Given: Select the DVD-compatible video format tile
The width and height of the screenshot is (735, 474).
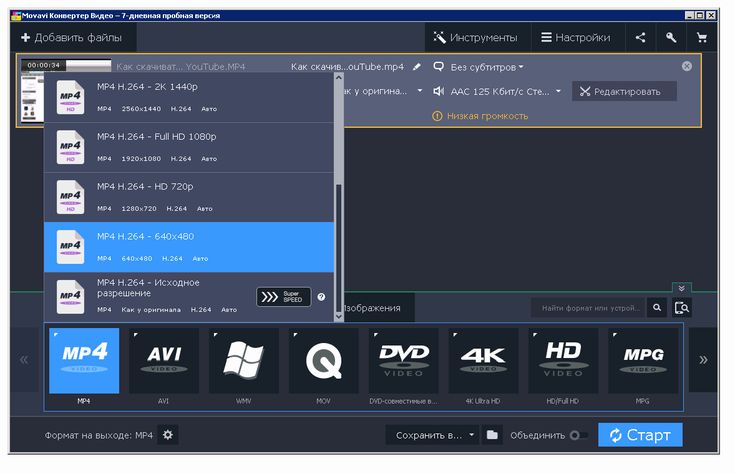Looking at the screenshot, I should click(404, 361).
